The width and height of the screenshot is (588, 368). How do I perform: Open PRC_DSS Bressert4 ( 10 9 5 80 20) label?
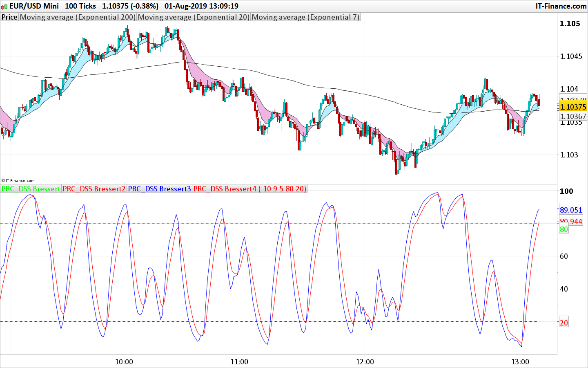(x=249, y=189)
